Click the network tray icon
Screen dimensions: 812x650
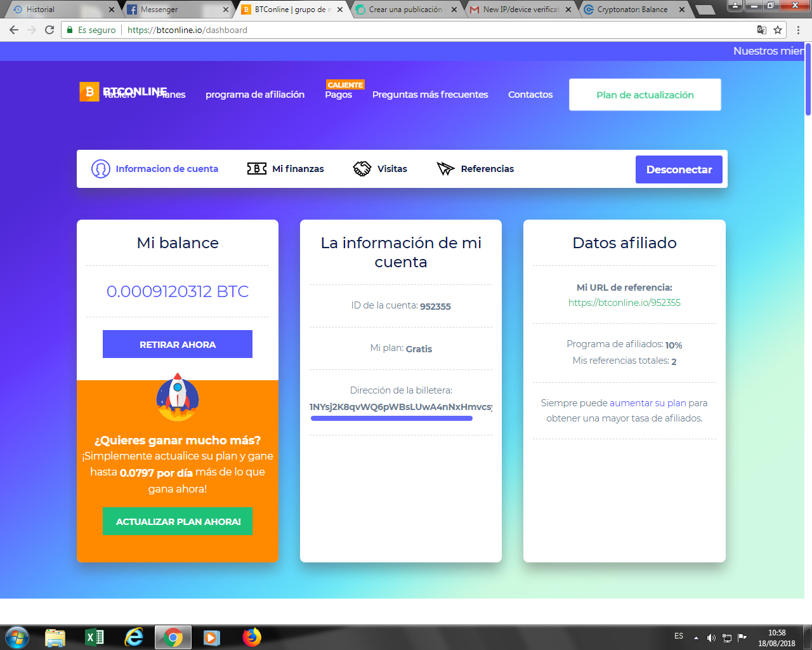[x=727, y=638]
